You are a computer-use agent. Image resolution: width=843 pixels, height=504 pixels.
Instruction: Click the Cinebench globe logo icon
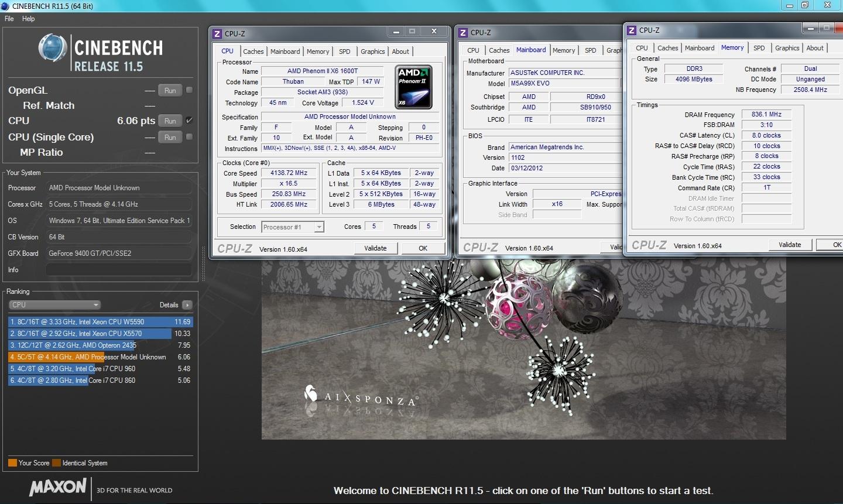pyautogui.click(x=52, y=49)
